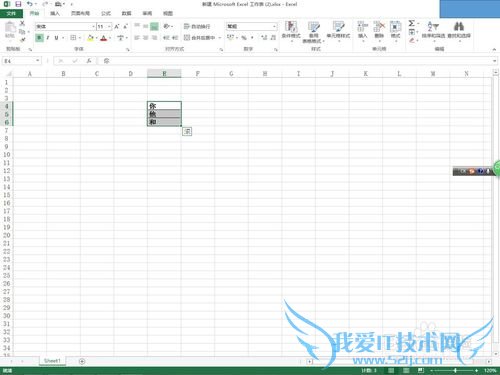500x375 pixels.
Task: Click the Name Box showing E4
Action: point(21,61)
